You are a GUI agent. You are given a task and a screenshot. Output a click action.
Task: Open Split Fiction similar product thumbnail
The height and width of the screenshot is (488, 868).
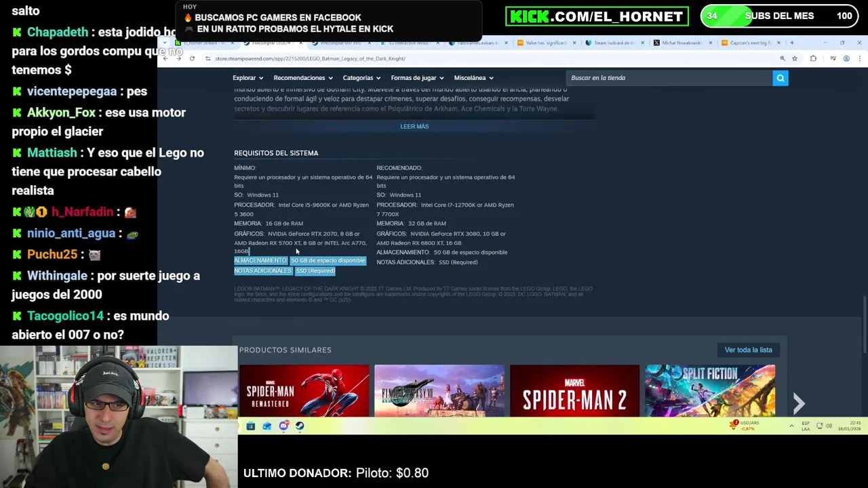pyautogui.click(x=710, y=390)
